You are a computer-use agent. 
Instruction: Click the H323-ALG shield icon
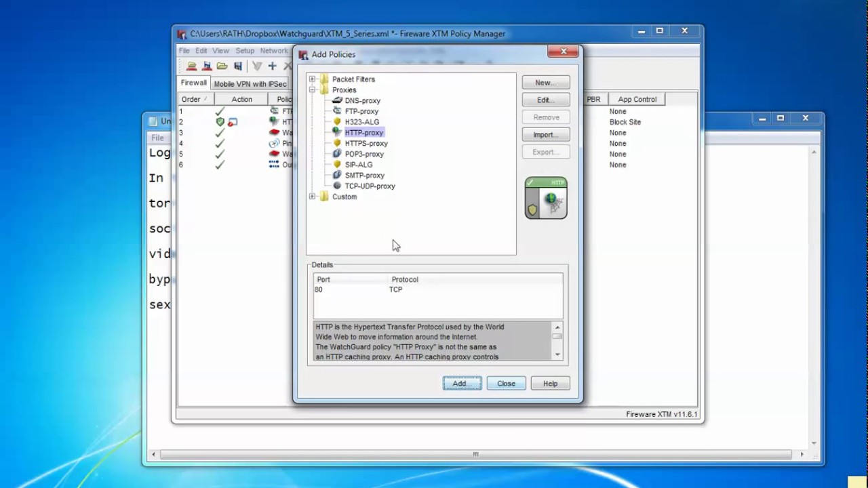point(337,122)
